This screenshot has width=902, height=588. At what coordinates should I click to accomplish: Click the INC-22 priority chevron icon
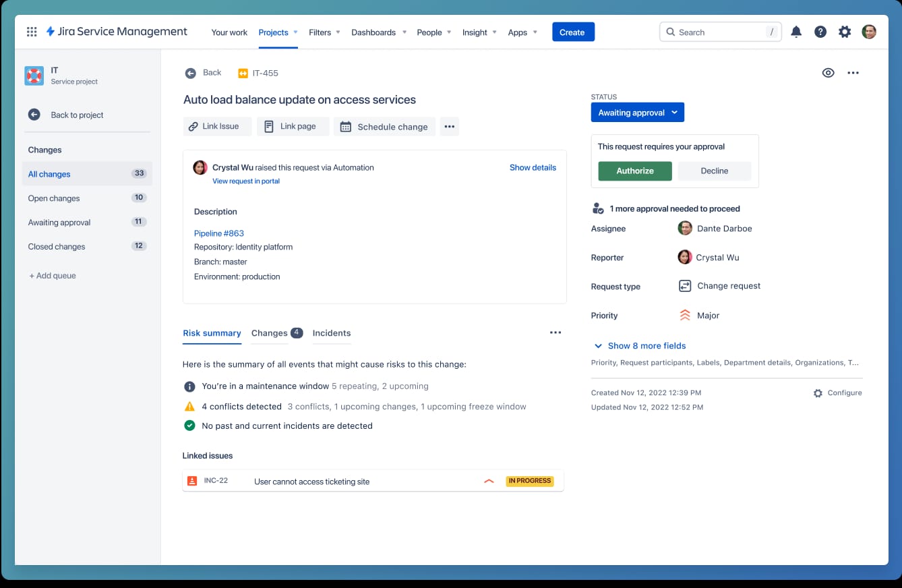[x=489, y=481]
